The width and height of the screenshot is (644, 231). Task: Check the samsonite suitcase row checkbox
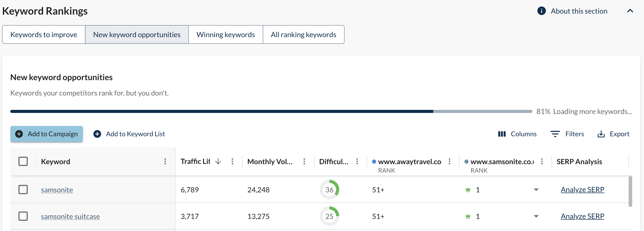(23, 216)
